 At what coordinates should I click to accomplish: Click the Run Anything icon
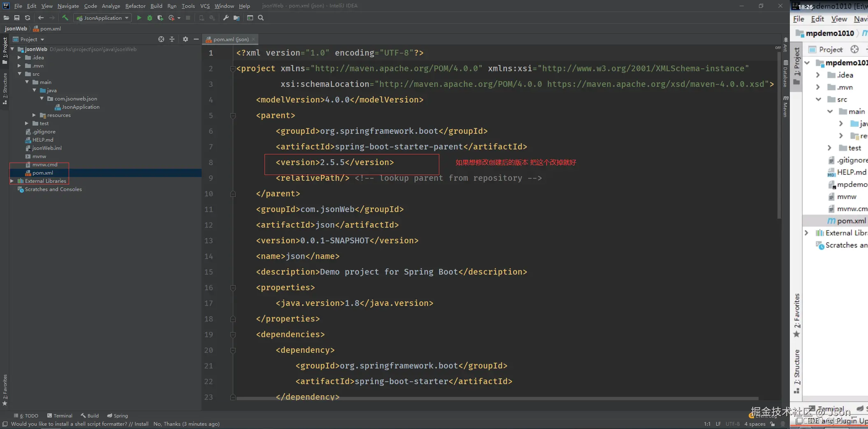pos(250,18)
